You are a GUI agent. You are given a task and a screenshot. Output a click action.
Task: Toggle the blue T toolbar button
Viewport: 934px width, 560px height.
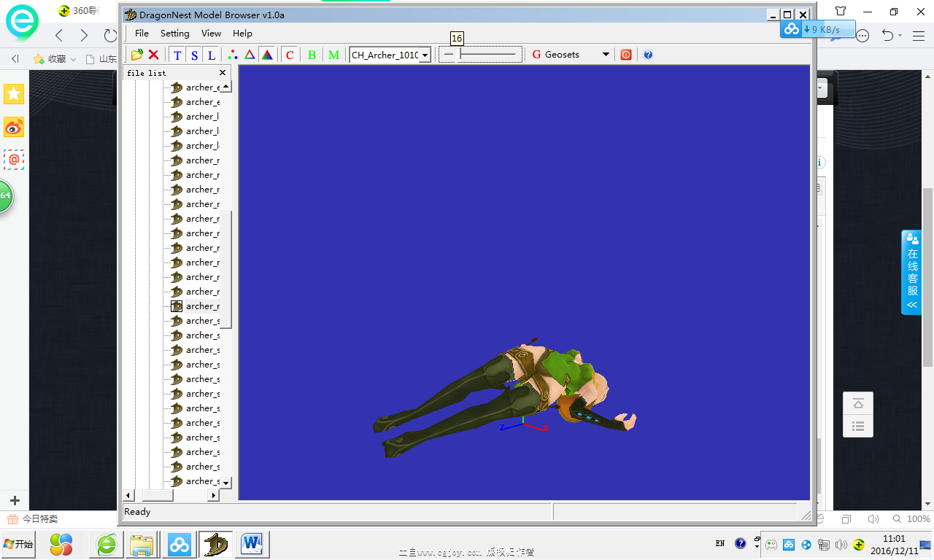click(177, 55)
